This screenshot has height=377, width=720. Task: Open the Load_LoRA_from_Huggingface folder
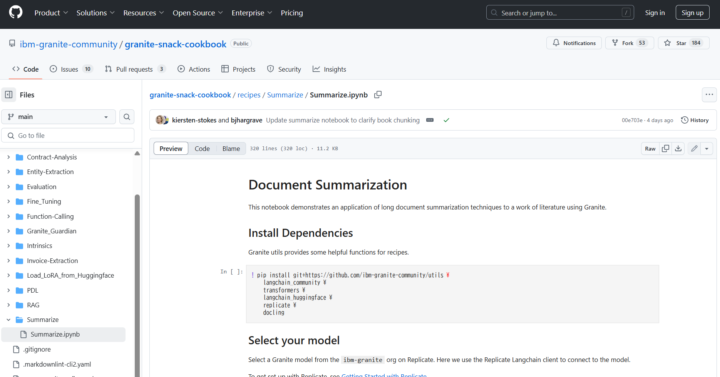click(70, 275)
